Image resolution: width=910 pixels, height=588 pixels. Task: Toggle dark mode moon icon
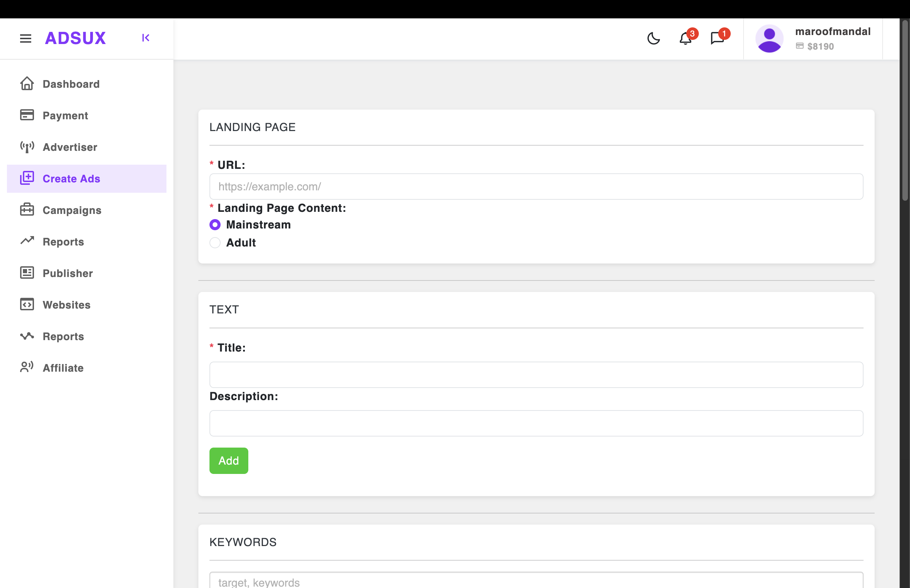653,38
